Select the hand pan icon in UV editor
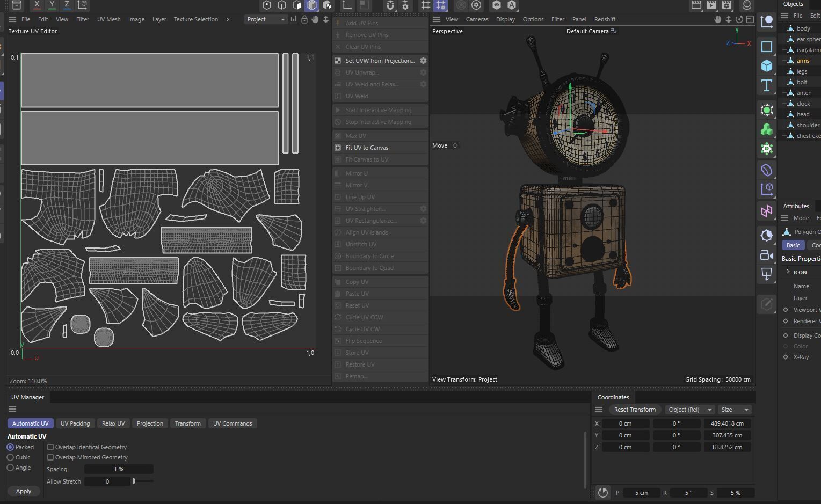The image size is (821, 504). pos(315,19)
